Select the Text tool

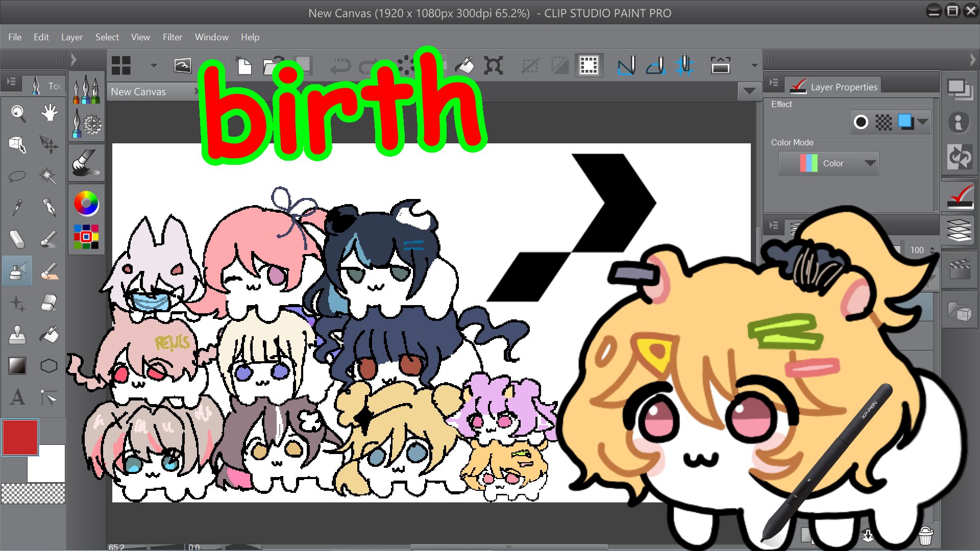[x=17, y=397]
